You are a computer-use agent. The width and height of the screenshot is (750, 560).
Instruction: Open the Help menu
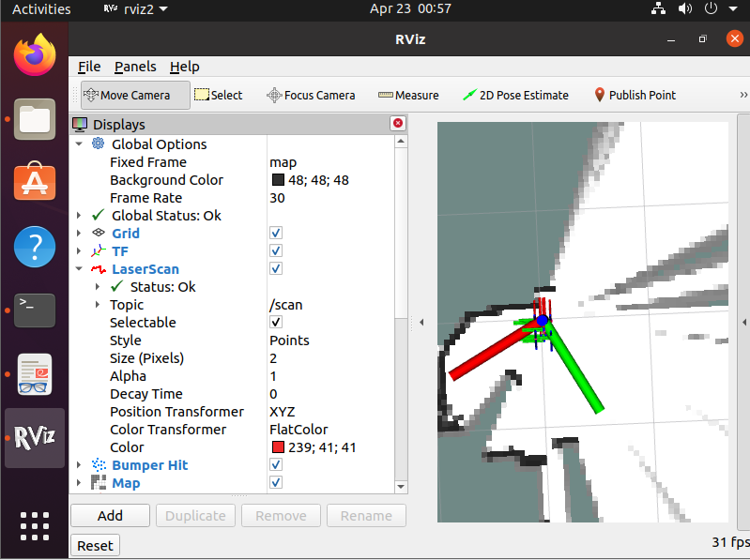pos(185,67)
